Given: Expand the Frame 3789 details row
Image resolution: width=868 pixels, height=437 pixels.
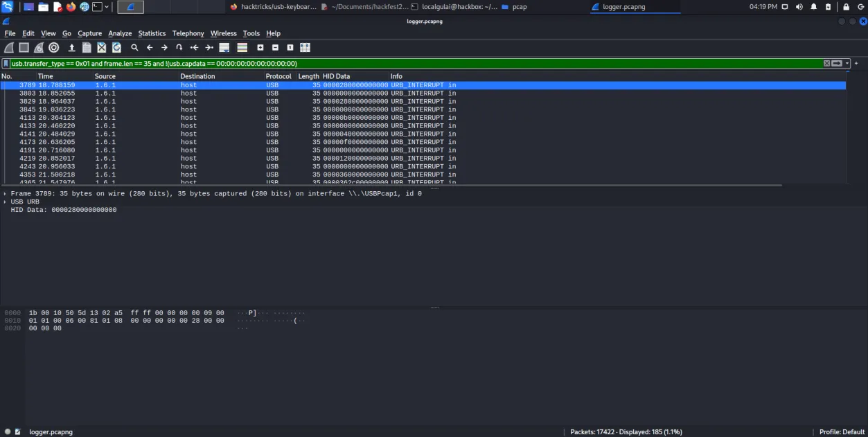Looking at the screenshot, I should (6, 194).
